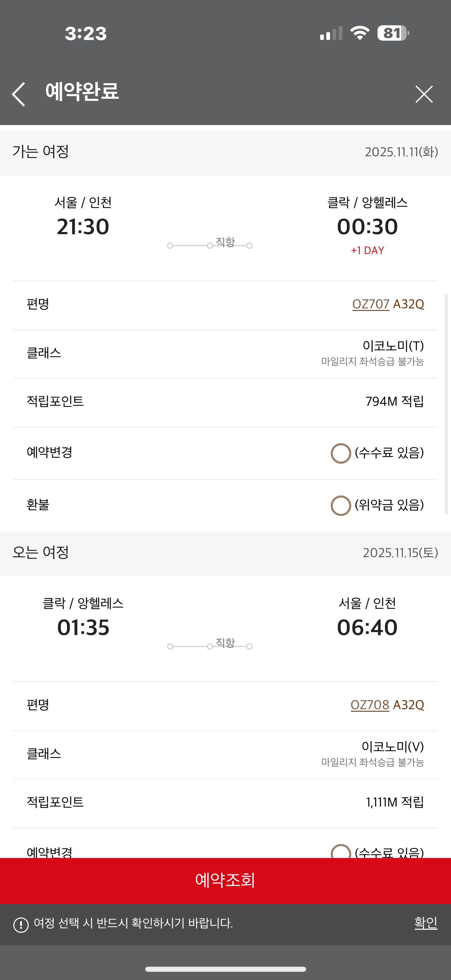
Task: Tap the 오는 여정 section header
Action: click(225, 553)
